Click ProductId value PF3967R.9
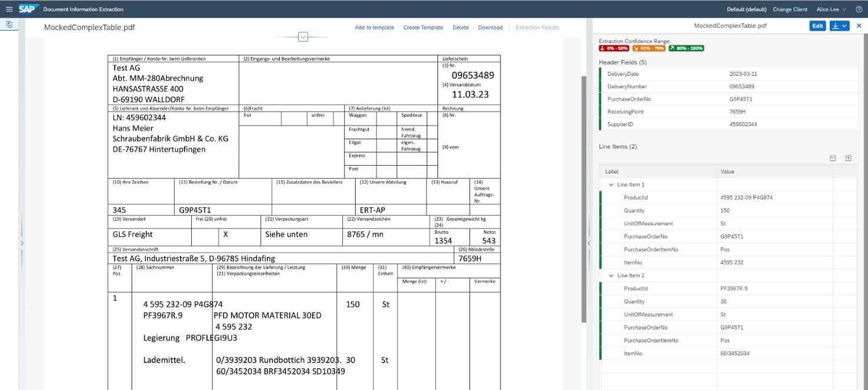 (733, 288)
